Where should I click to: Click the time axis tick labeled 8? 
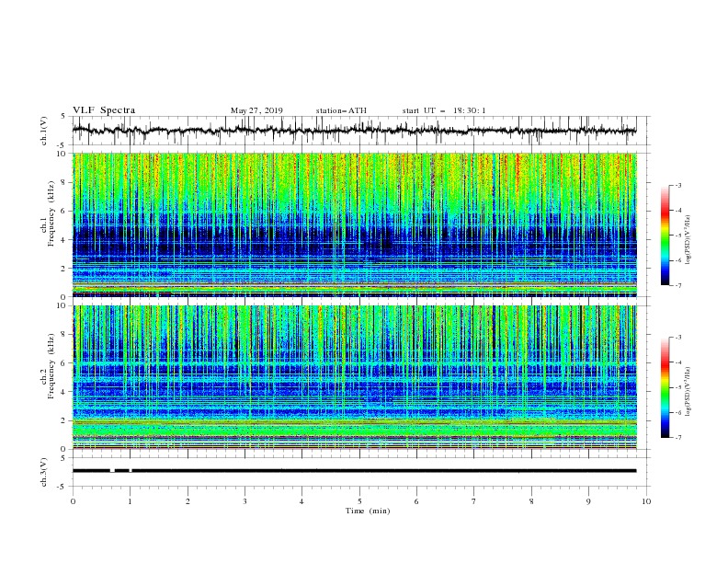[531, 501]
